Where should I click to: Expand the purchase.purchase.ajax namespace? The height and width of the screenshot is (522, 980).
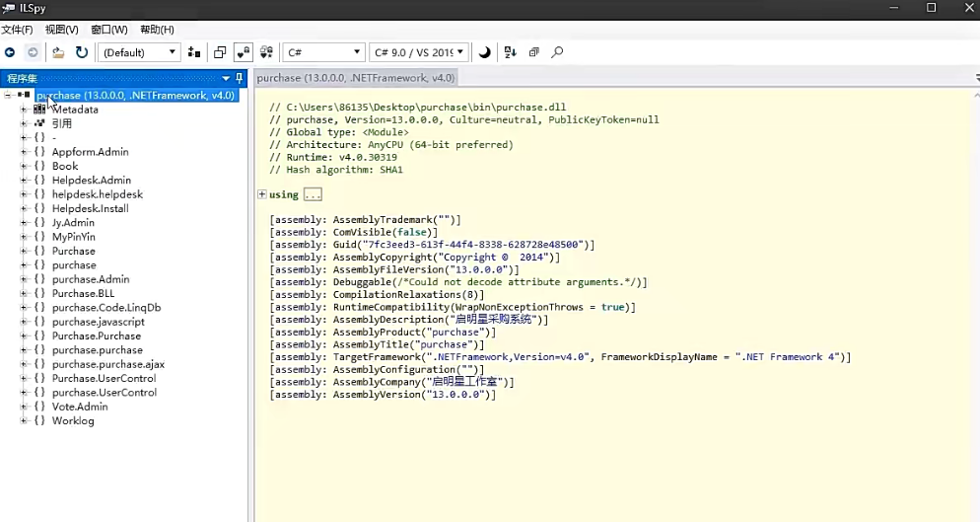tap(23, 364)
